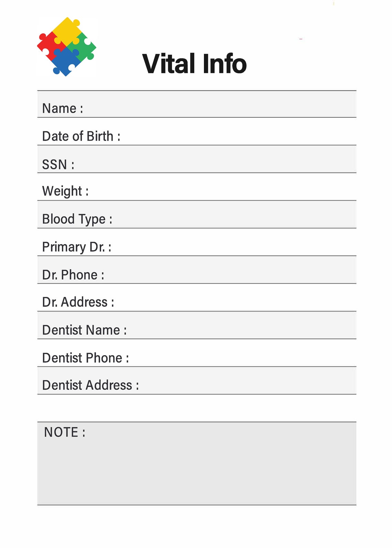The width and height of the screenshot is (392, 548).
Task: Click the Vital Info heading
Action: [194, 64]
